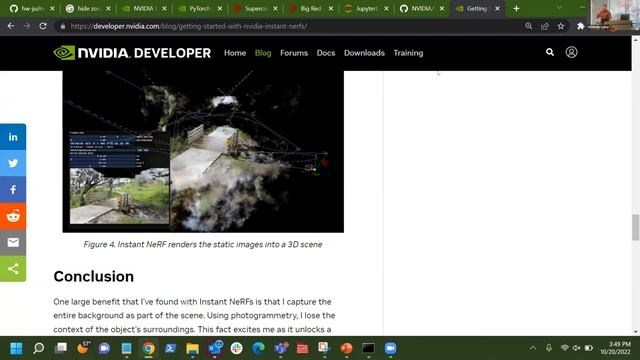Close the Jupyter tab
This screenshot has width=640, height=360.
coord(386,9)
